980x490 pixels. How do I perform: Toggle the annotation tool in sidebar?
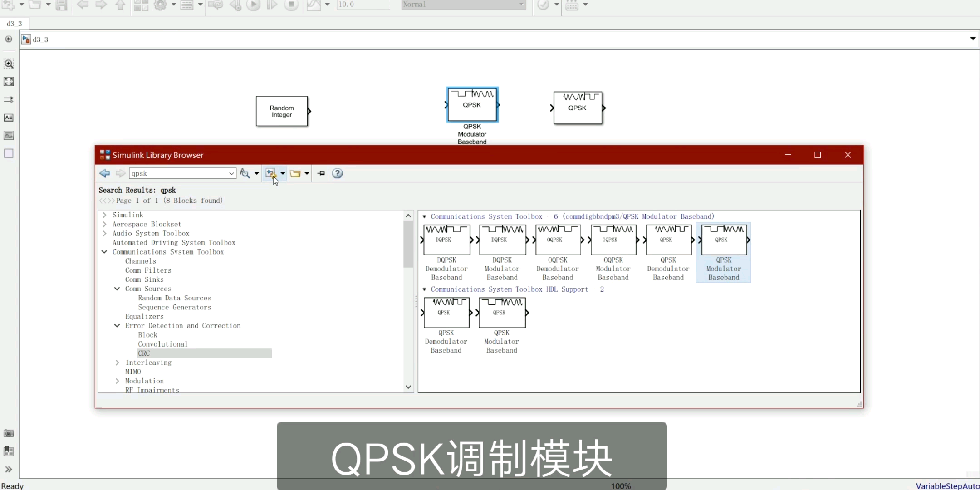point(9,118)
